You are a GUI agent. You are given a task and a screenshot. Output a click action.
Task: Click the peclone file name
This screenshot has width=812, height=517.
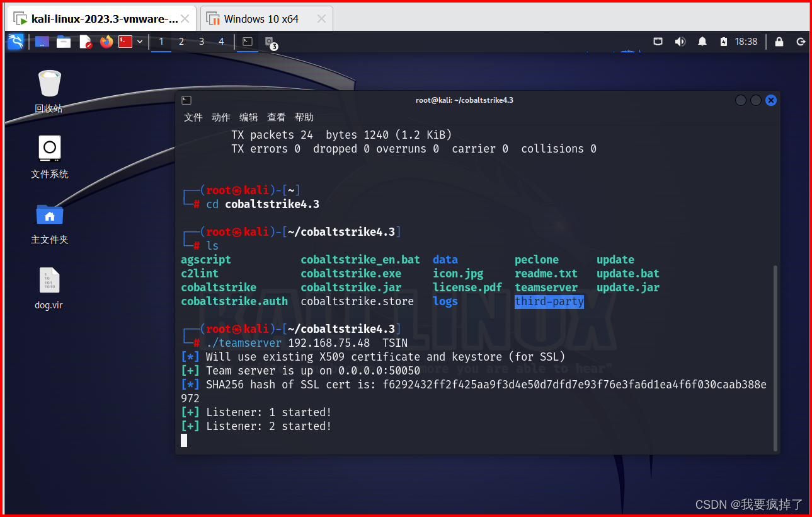(x=537, y=260)
